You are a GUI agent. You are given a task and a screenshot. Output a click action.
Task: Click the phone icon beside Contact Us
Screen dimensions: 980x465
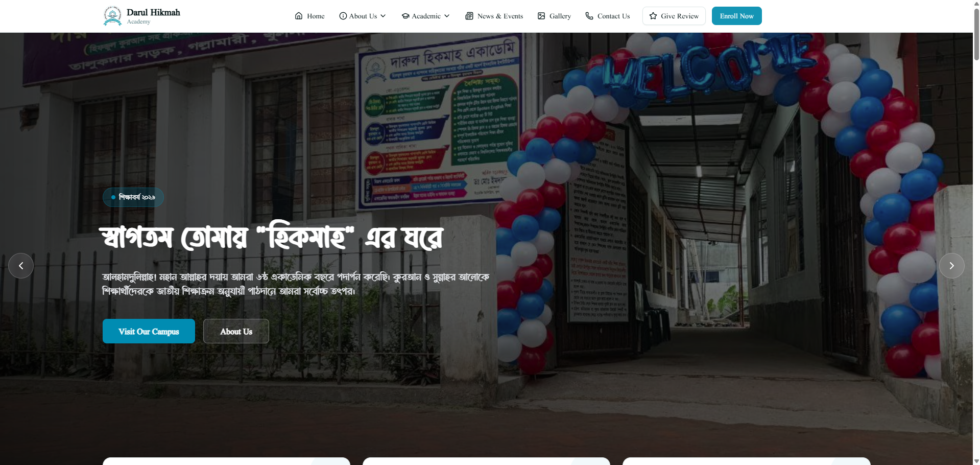click(x=589, y=16)
